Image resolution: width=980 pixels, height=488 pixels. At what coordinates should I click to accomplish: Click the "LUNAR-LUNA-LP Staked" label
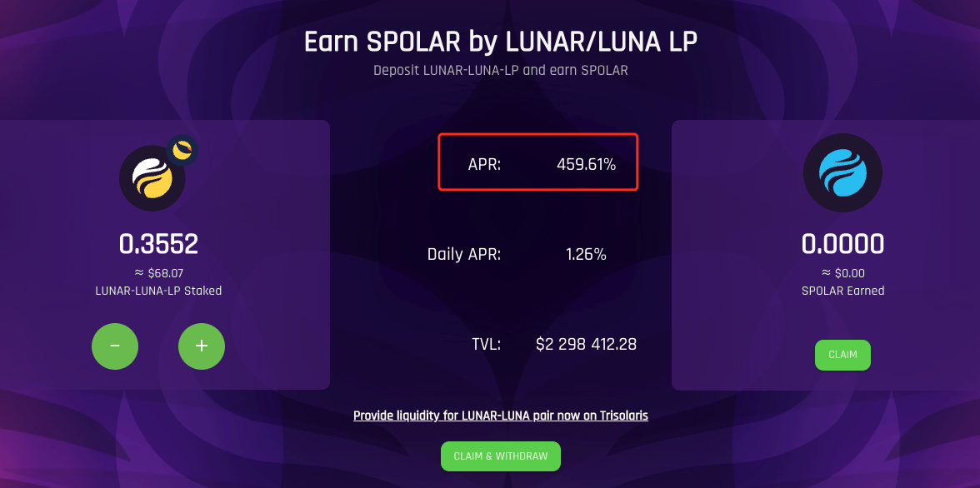coord(158,291)
